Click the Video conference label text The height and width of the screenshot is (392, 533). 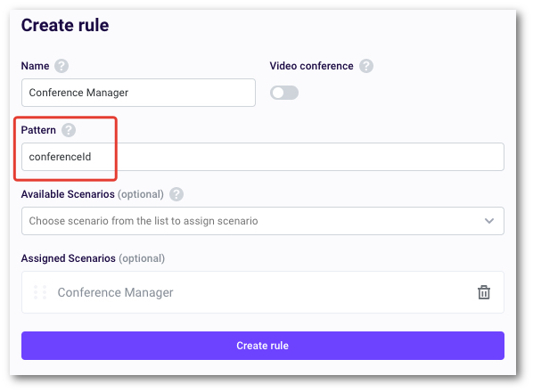point(311,66)
